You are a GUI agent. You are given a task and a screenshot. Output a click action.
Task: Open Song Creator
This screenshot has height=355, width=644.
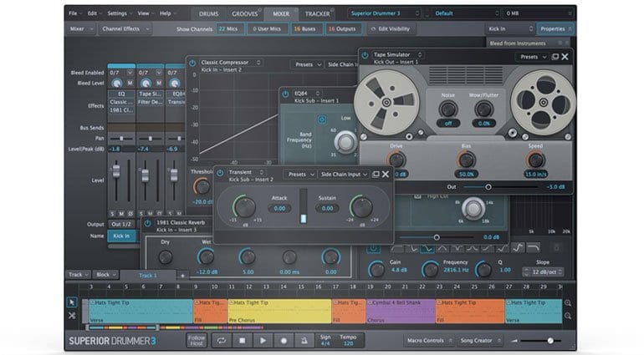tap(478, 341)
